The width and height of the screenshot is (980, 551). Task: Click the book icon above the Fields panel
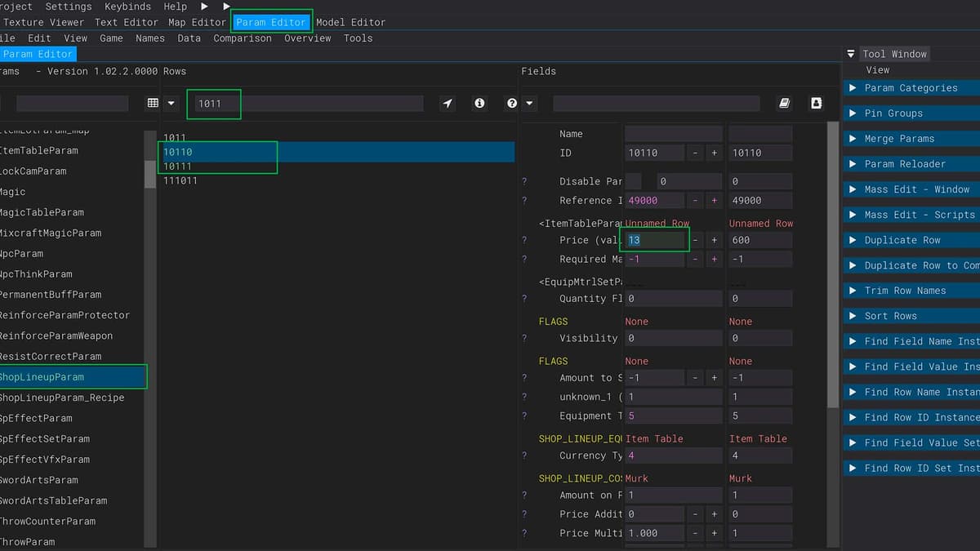(x=784, y=104)
